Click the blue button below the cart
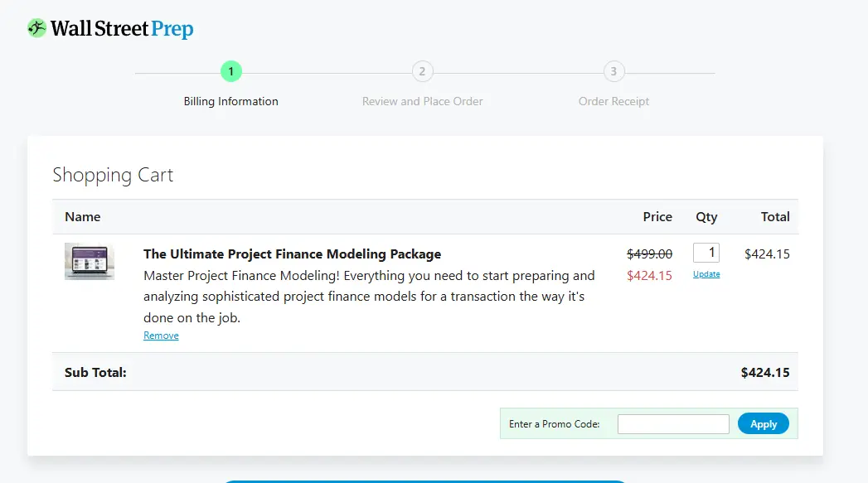868x483 pixels. [423, 481]
